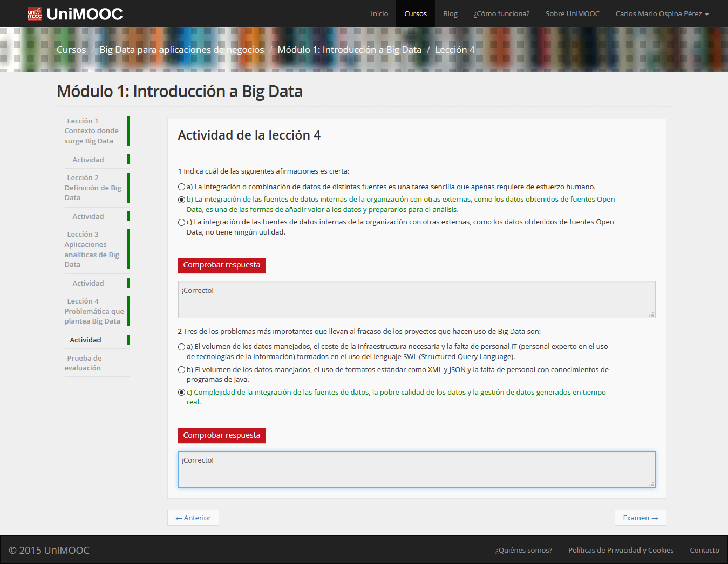Select option b) radio in question 1
This screenshot has height=564, width=728.
(x=181, y=200)
